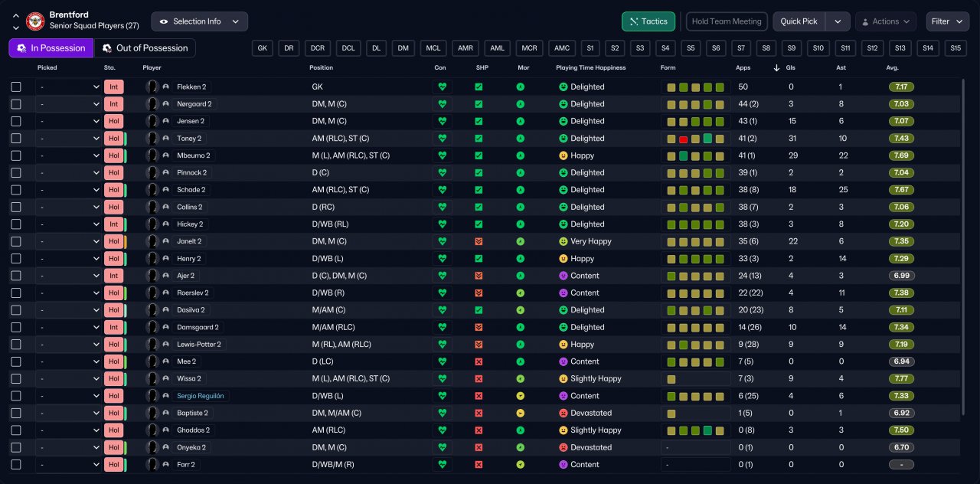Open the Picked dropdown for Nørgaard
Screen dimensions: 980x484
[69, 104]
